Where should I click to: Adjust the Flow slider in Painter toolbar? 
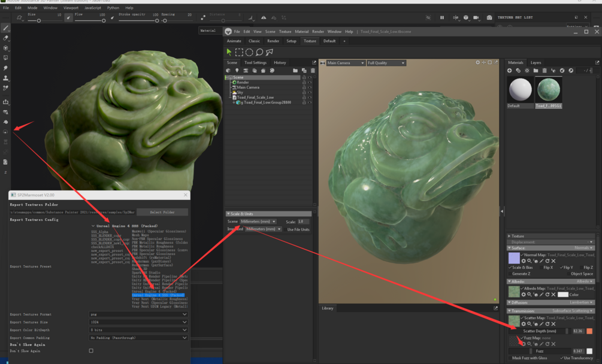[89, 21]
